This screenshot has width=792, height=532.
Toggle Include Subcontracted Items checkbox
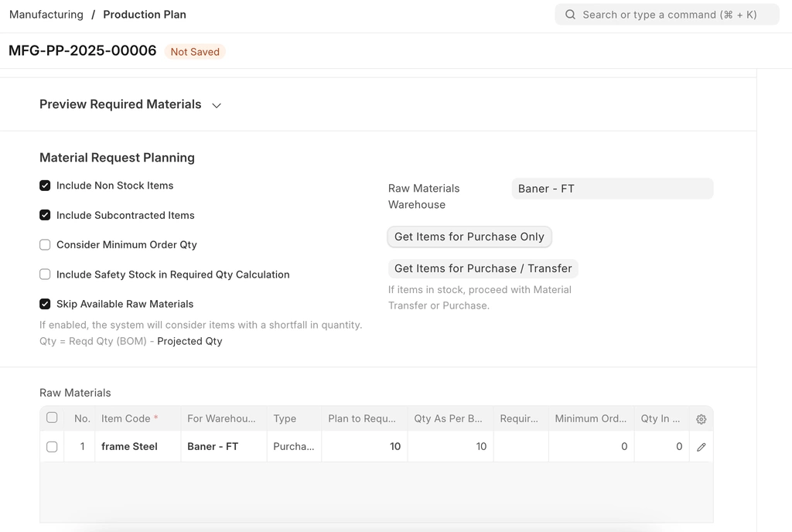[45, 215]
